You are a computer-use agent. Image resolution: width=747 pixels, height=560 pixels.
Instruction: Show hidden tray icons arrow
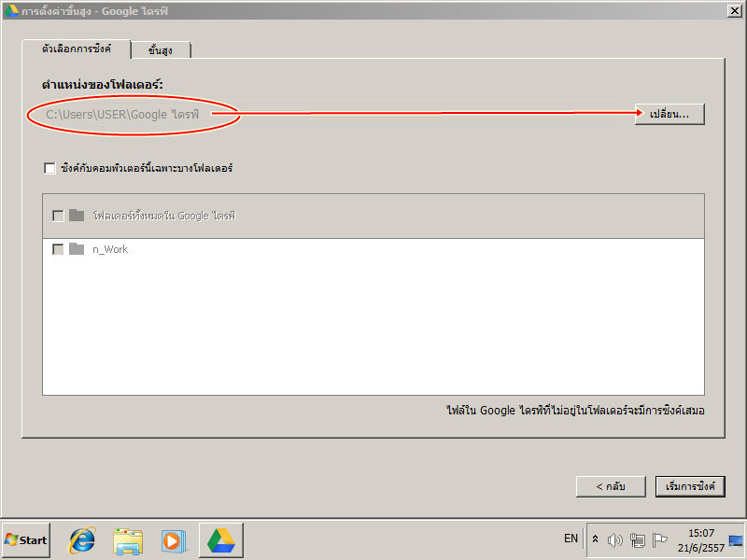(x=595, y=539)
